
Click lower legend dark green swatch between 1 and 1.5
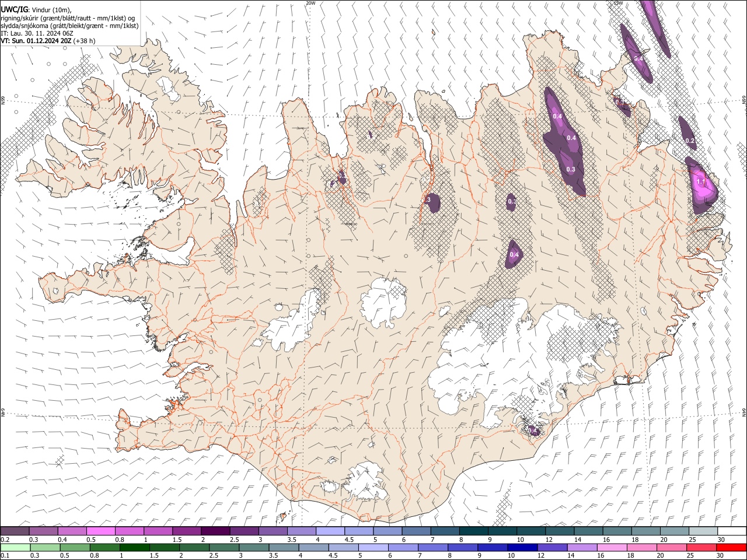pos(134,547)
